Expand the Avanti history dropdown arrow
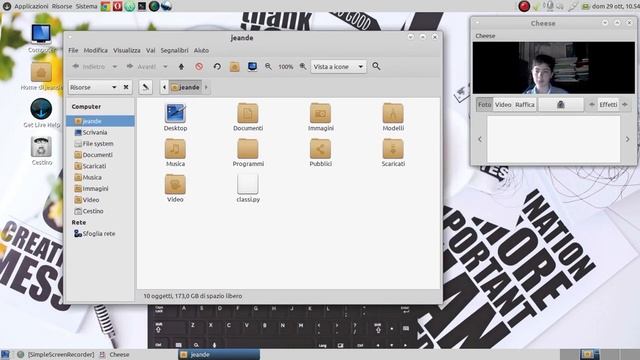The height and width of the screenshot is (360, 640). click(165, 67)
